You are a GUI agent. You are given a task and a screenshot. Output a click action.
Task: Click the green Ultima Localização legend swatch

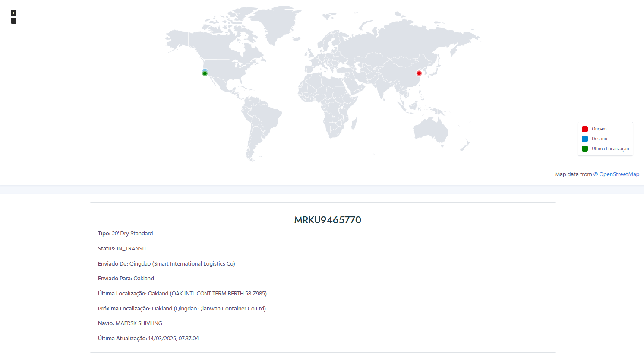585,149
